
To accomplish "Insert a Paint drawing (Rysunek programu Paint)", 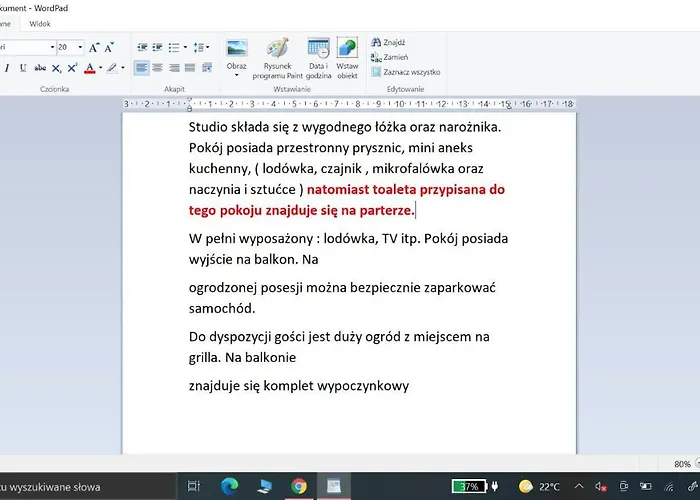I will click(x=277, y=58).
